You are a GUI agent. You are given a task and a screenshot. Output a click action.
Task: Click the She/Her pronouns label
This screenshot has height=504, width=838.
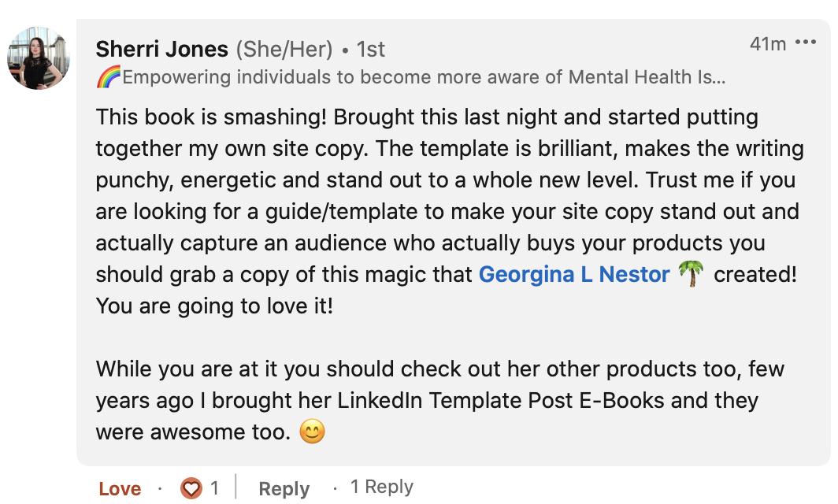[x=284, y=49]
